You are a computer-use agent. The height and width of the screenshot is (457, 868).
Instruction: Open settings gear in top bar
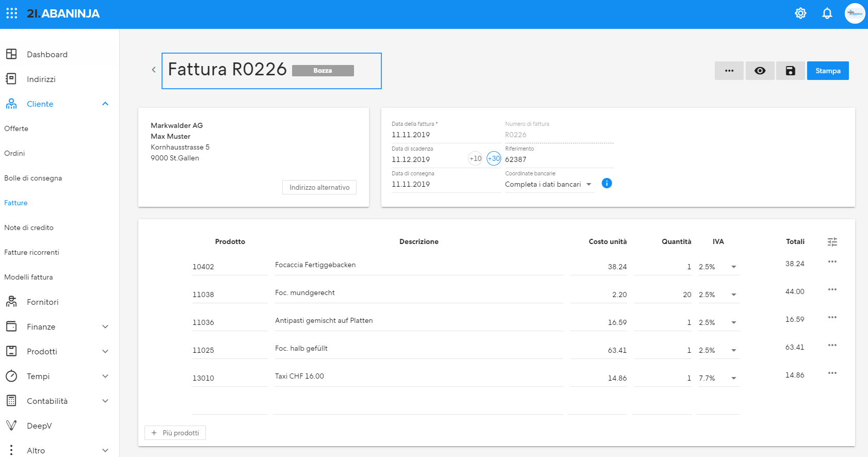point(800,13)
